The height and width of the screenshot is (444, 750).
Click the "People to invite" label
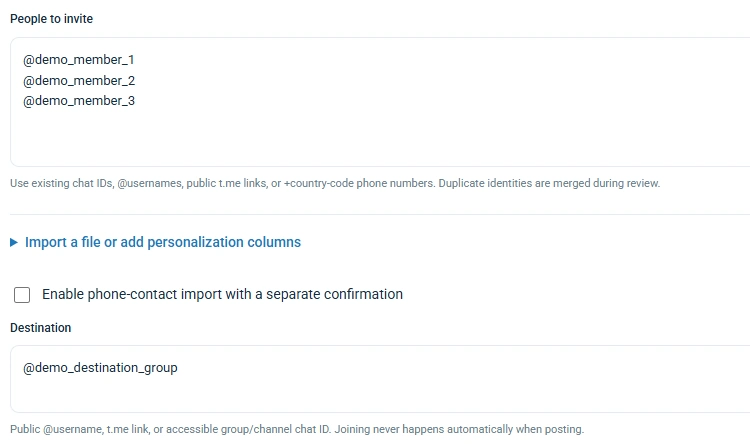(x=52, y=19)
